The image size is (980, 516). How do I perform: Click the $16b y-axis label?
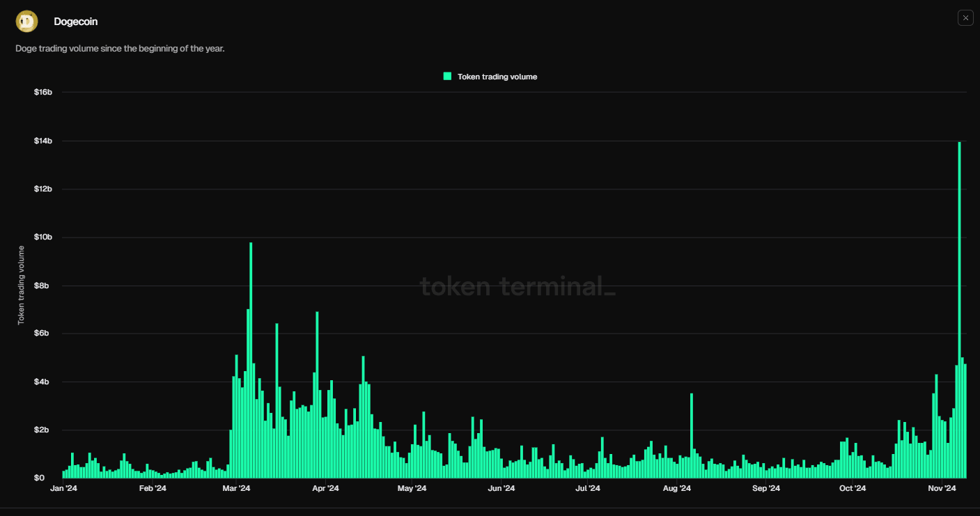[42, 91]
